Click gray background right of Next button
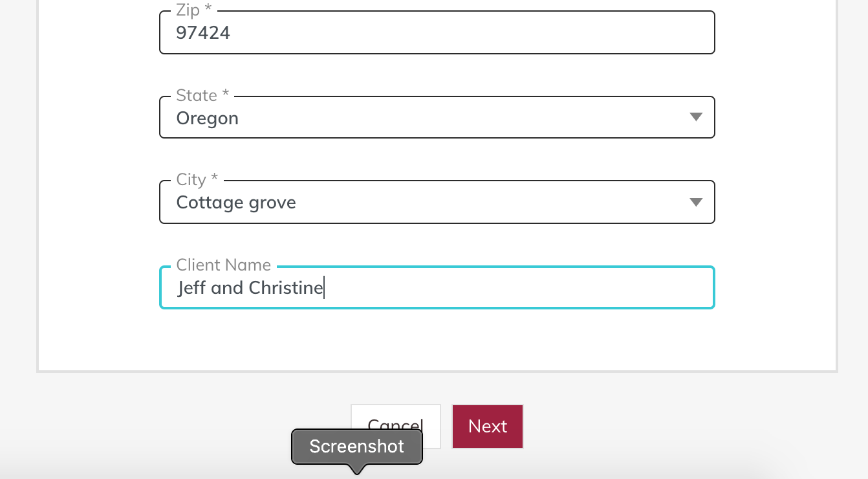Image resolution: width=868 pixels, height=479 pixels. pyautogui.click(x=679, y=427)
